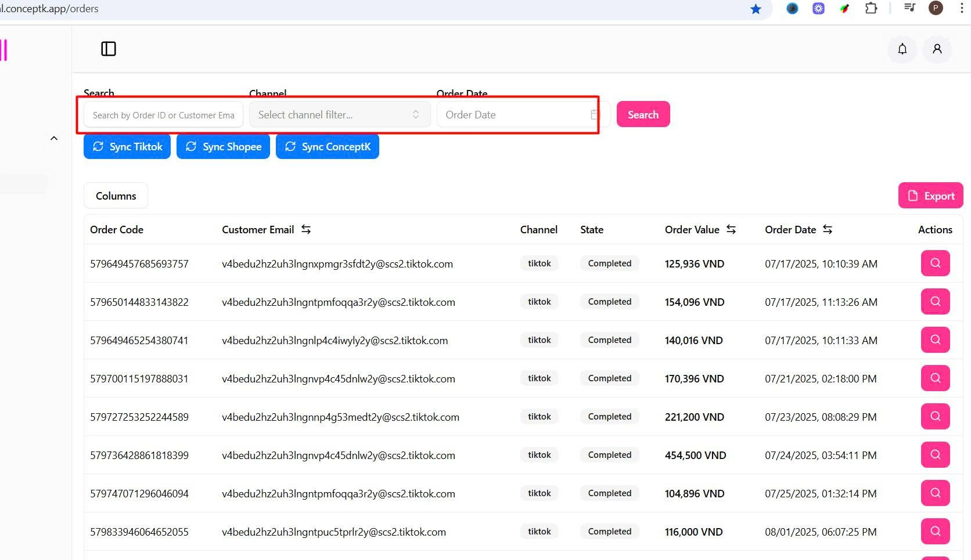
Task: Open the user account icon
Action: pyautogui.click(x=937, y=49)
